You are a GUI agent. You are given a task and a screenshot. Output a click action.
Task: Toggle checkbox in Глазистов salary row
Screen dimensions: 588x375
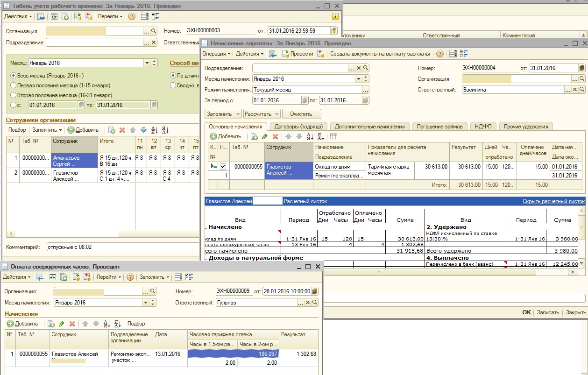coord(223,167)
